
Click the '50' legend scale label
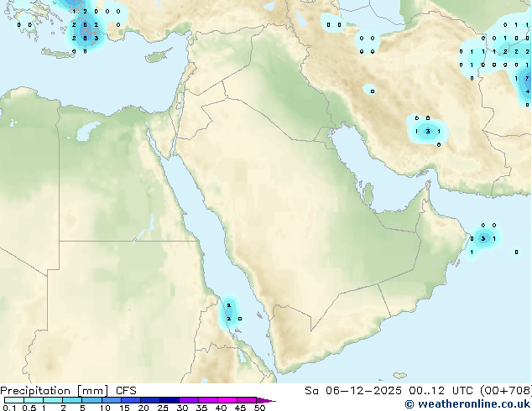pos(259,408)
